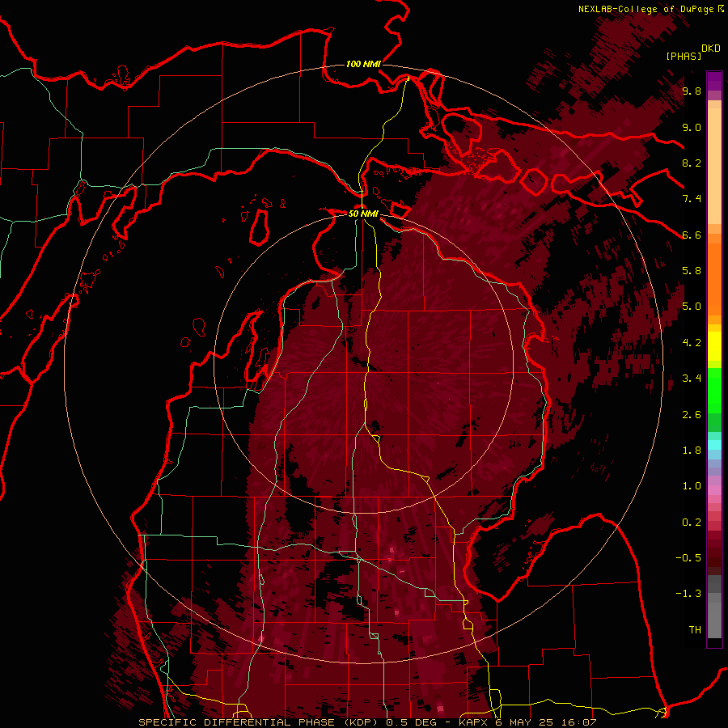Click the 0.2 legend value
The height and width of the screenshot is (728, 728).
pyautogui.click(x=692, y=523)
